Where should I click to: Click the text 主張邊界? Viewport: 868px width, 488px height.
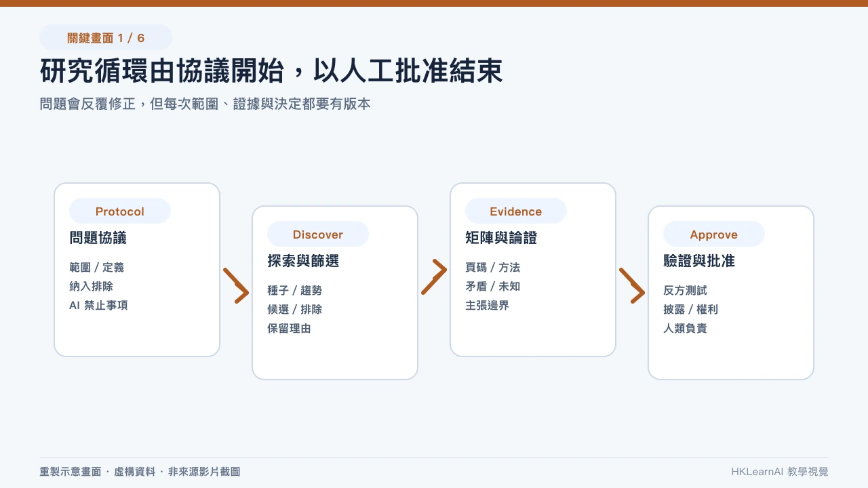pos(487,306)
